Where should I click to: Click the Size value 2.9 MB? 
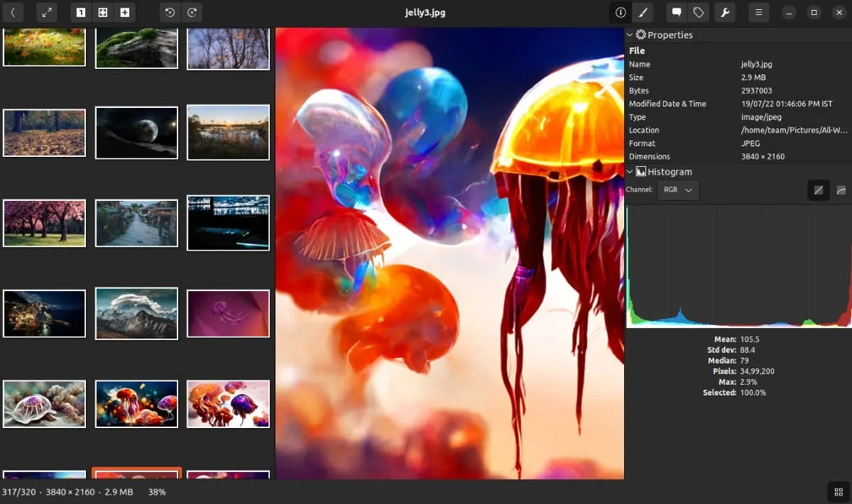(x=753, y=77)
